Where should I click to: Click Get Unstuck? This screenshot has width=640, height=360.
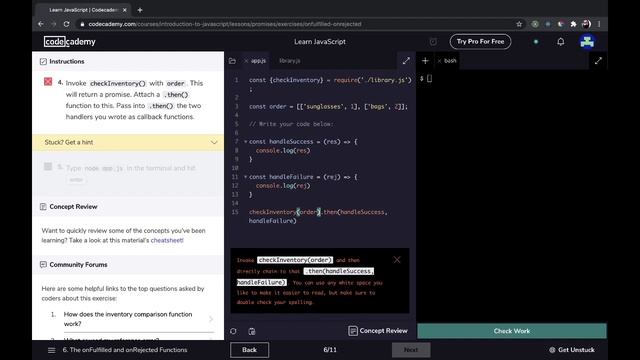coord(572,350)
